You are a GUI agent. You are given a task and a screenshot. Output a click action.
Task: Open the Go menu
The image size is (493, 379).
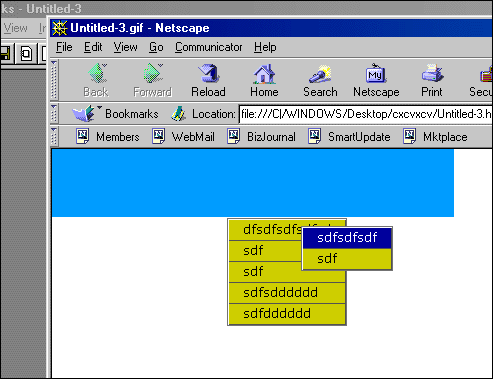click(x=156, y=47)
